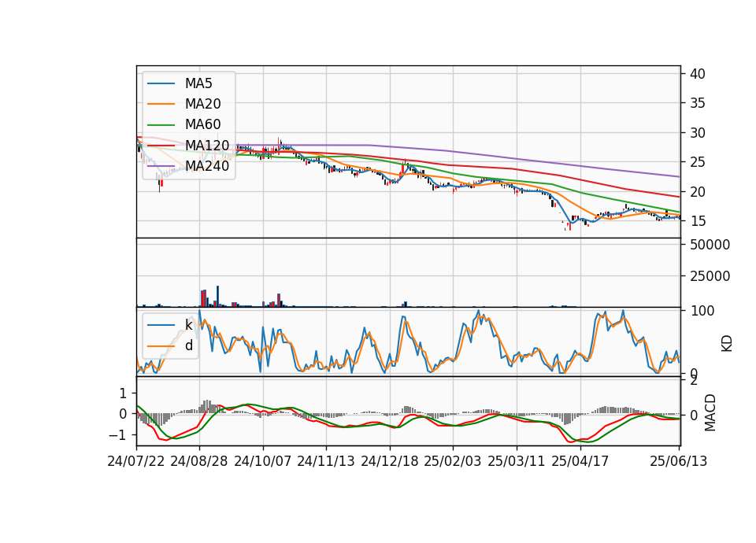Click the blue MA5 legend line sample
This screenshot has height=543, width=756.
click(161, 84)
